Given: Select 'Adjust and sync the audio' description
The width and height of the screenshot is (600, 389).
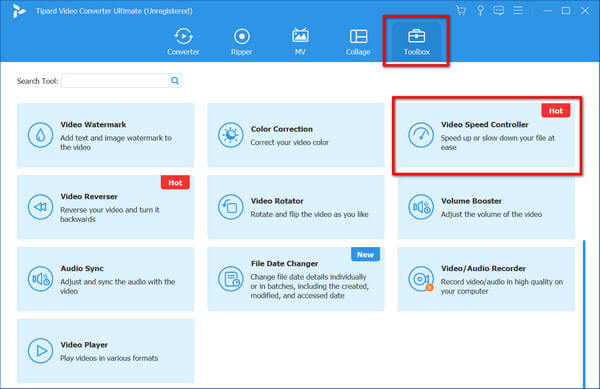Looking at the screenshot, I should [117, 286].
